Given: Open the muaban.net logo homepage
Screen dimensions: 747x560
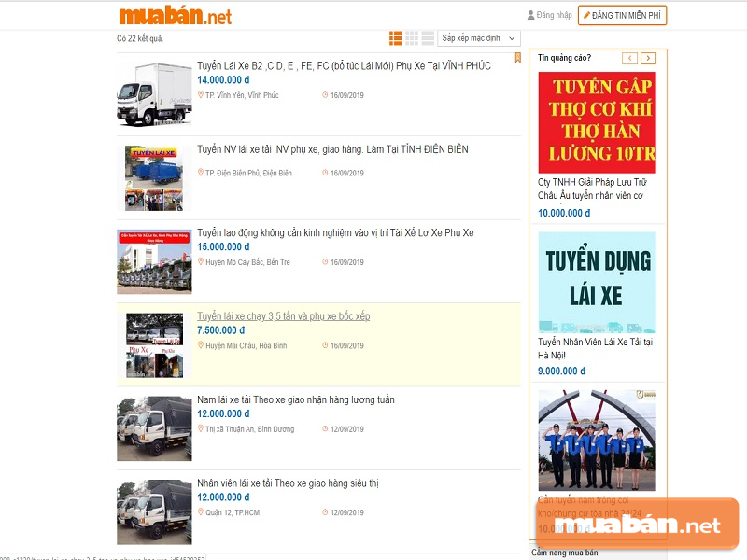Looking at the screenshot, I should coord(175,16).
